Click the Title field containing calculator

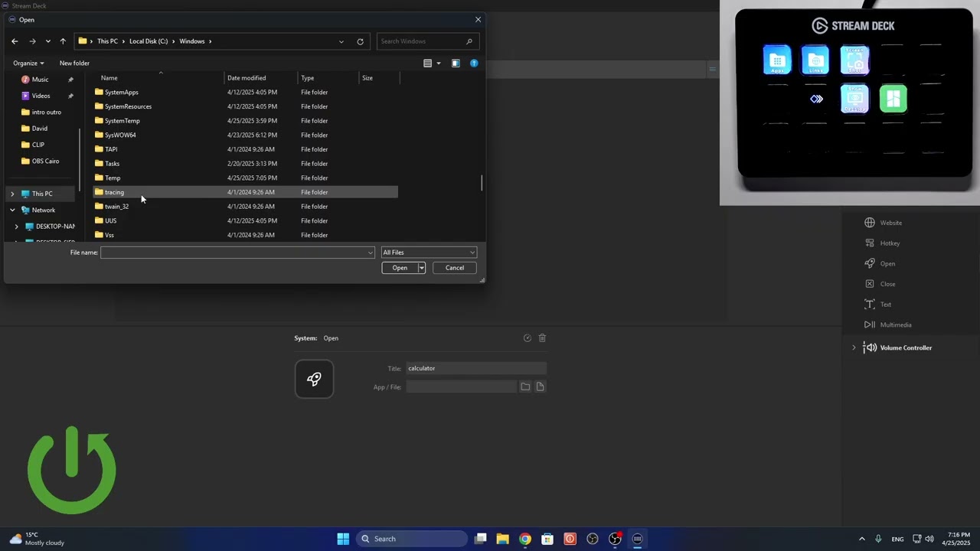[476, 368]
